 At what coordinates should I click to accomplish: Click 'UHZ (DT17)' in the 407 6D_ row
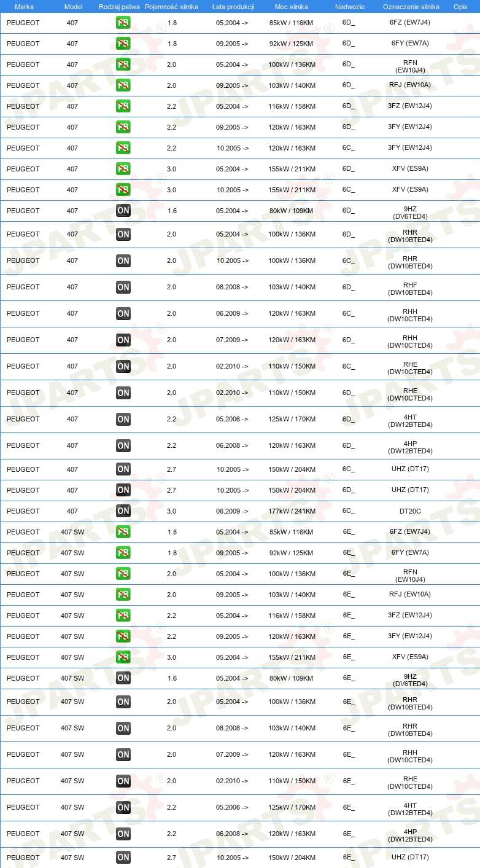(410, 490)
